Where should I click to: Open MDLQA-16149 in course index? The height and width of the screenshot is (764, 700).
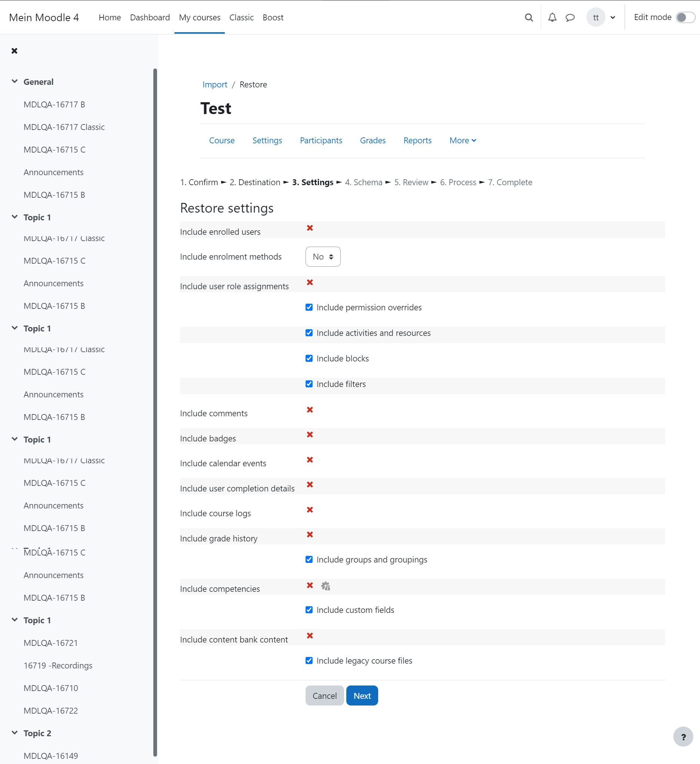coord(51,756)
